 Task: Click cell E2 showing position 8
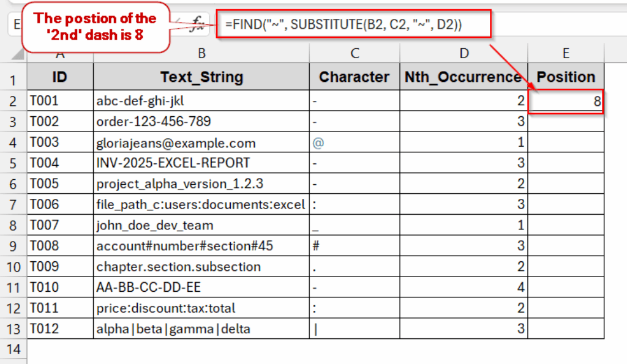(x=566, y=102)
